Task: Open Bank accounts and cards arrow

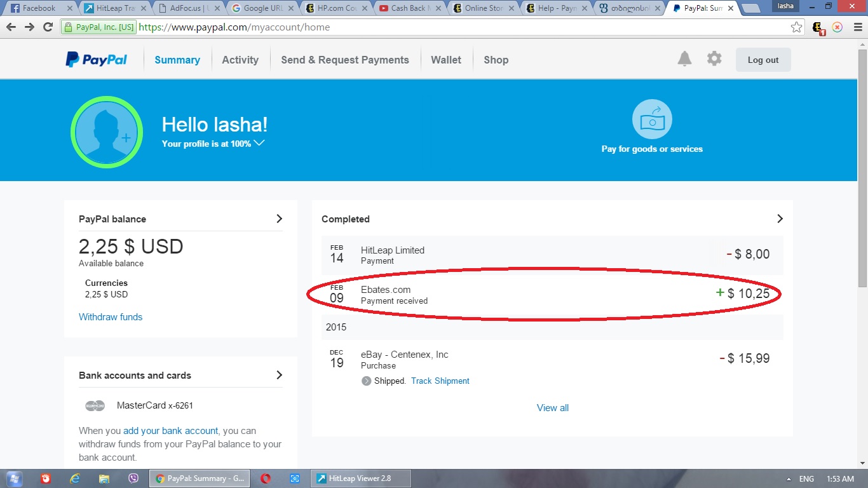Action: [279, 375]
